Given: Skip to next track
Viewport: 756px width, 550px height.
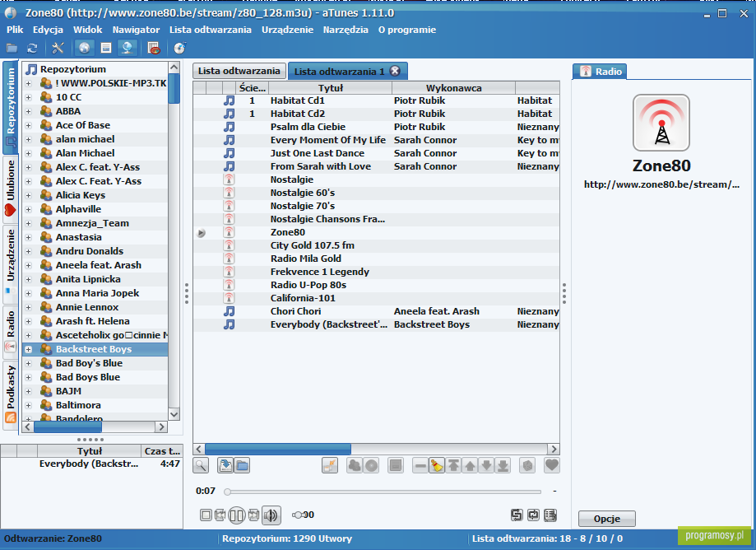Looking at the screenshot, I should click(x=253, y=515).
